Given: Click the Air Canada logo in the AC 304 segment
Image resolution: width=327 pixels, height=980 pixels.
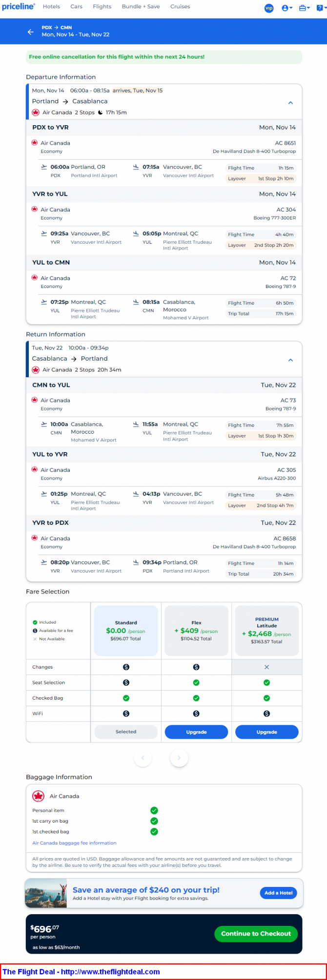Looking at the screenshot, I should pos(35,210).
